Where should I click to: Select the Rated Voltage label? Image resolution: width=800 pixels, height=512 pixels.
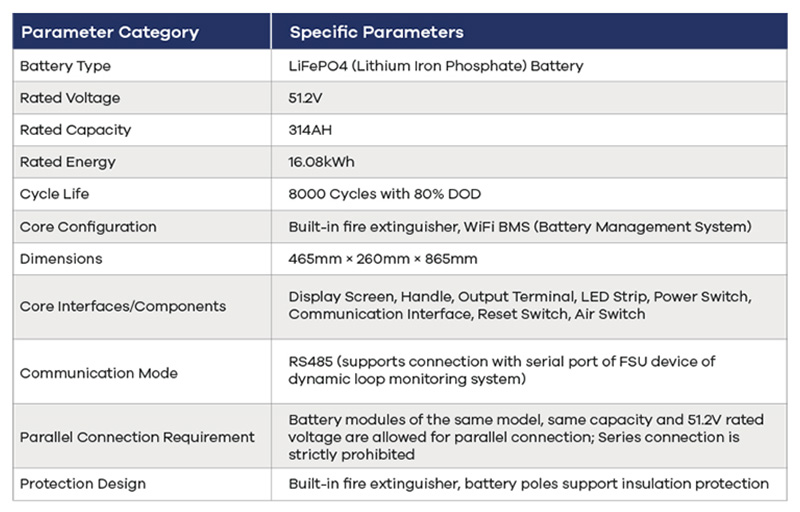[70, 98]
